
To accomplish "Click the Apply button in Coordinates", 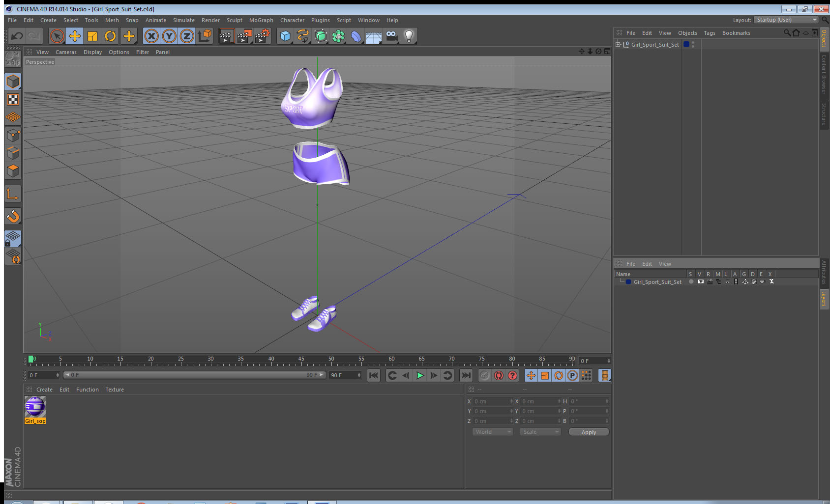I will tap(589, 432).
